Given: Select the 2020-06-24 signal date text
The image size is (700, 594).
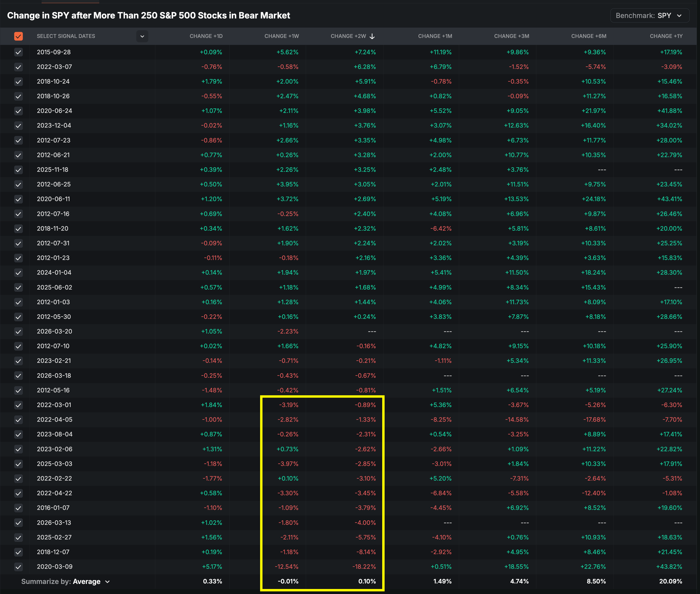Looking at the screenshot, I should pos(54,111).
